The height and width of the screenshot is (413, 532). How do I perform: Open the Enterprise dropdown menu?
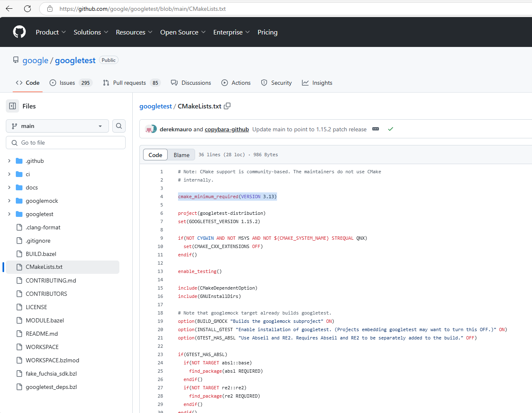point(232,32)
